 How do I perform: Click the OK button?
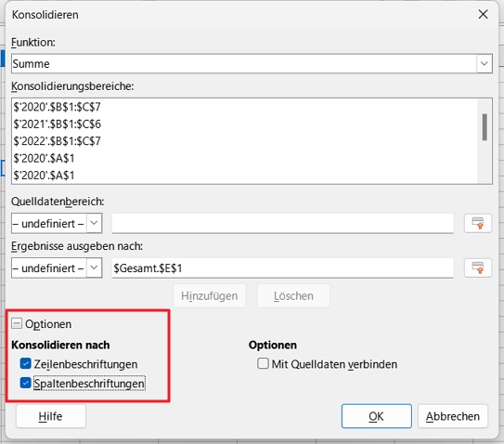click(x=377, y=416)
